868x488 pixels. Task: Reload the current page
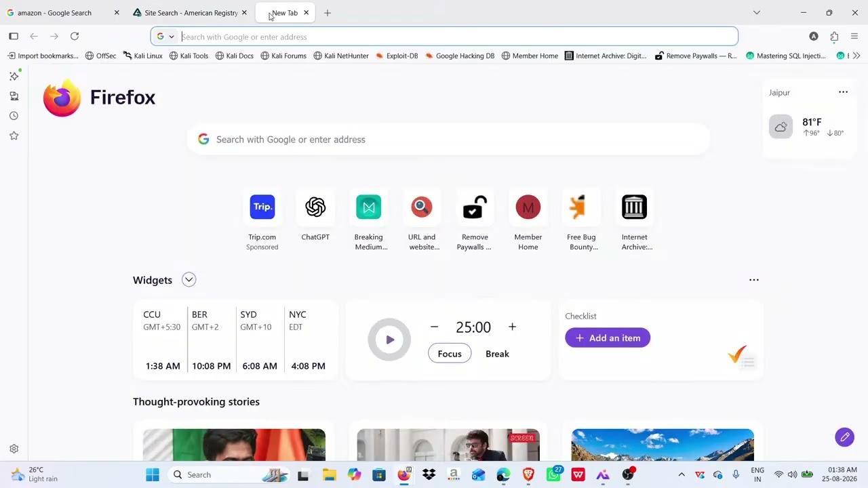(75, 37)
